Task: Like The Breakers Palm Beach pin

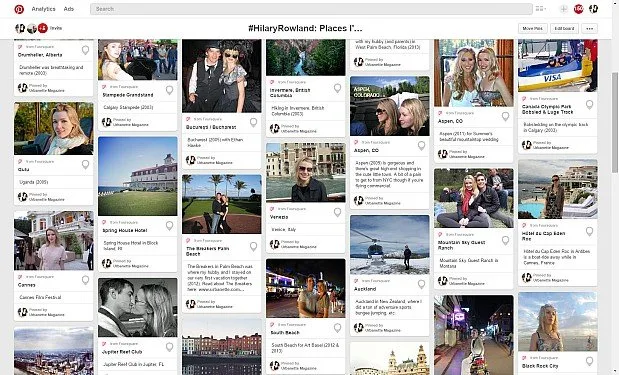Action: coord(253,246)
